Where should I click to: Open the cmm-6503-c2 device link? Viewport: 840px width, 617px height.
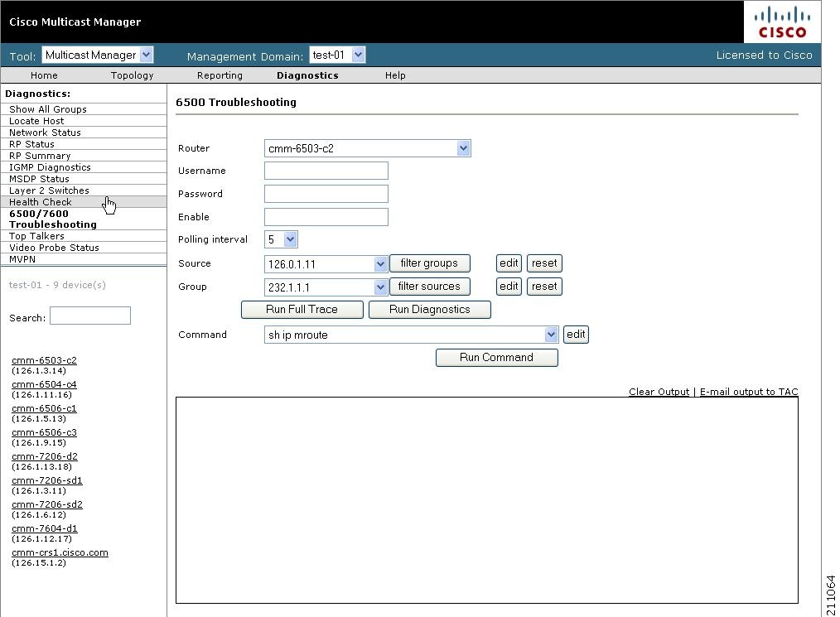pyautogui.click(x=44, y=359)
